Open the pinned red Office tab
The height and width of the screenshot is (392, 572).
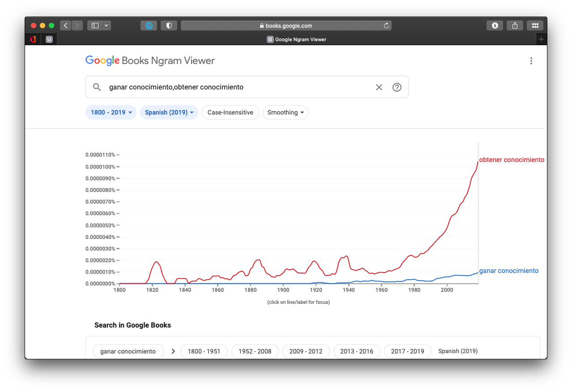33,39
